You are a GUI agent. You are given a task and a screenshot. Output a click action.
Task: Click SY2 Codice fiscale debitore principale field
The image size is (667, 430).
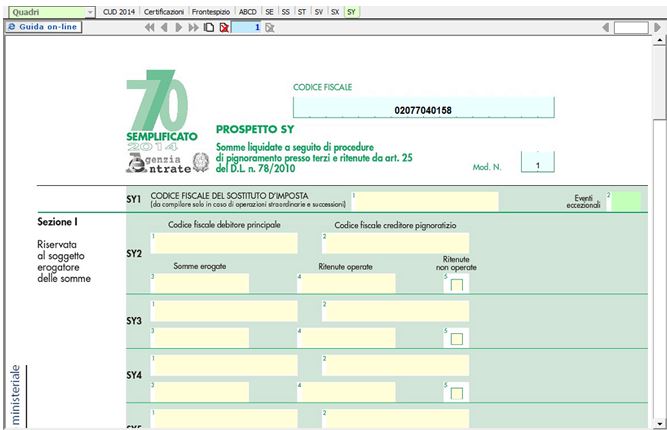[x=224, y=243]
